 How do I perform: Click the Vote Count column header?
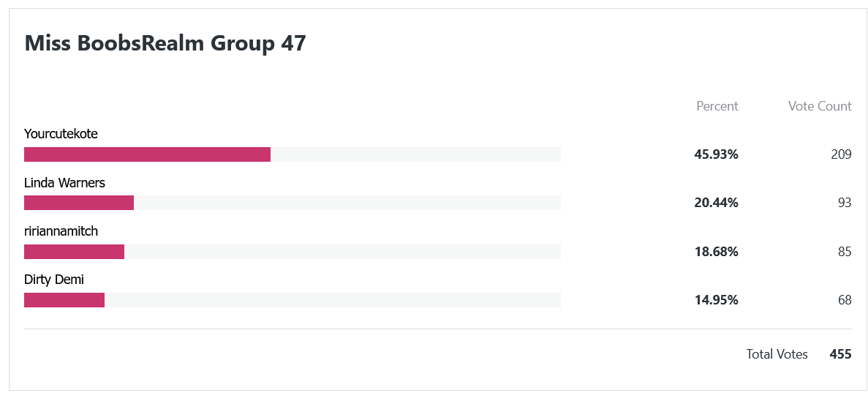820,106
